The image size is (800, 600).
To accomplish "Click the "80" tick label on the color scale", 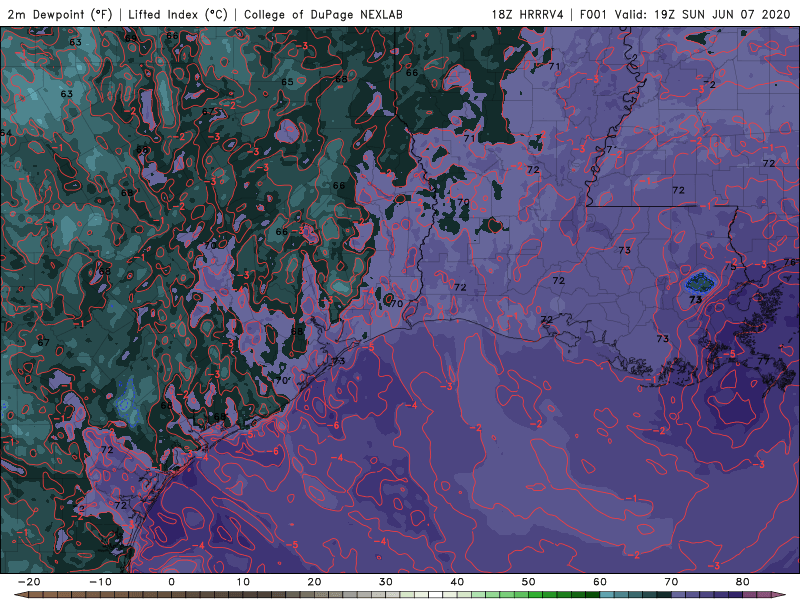I will point(743,582).
